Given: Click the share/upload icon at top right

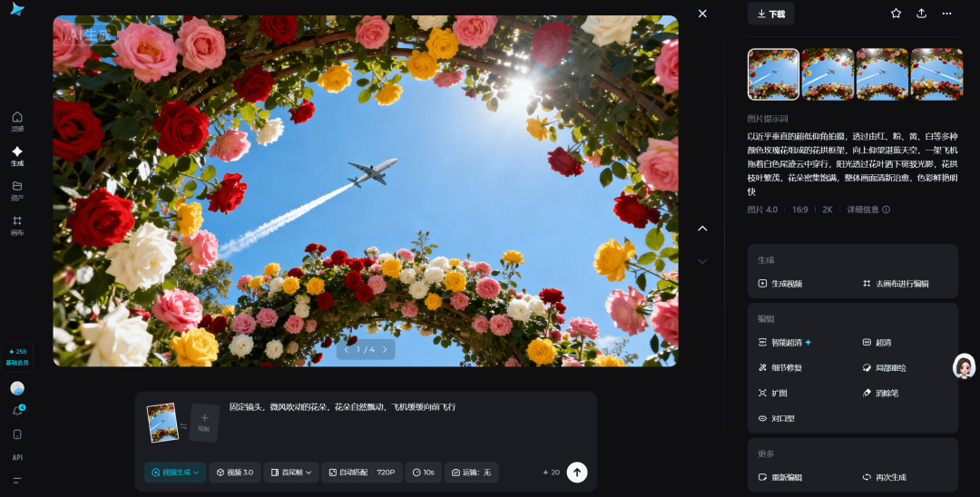Looking at the screenshot, I should [x=921, y=14].
